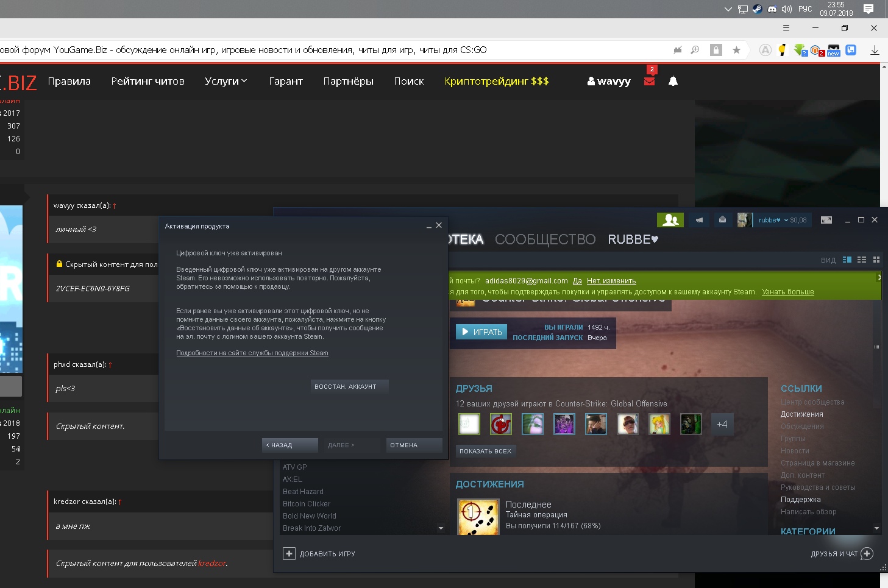Expand the +4 more friends tile

pyautogui.click(x=722, y=424)
